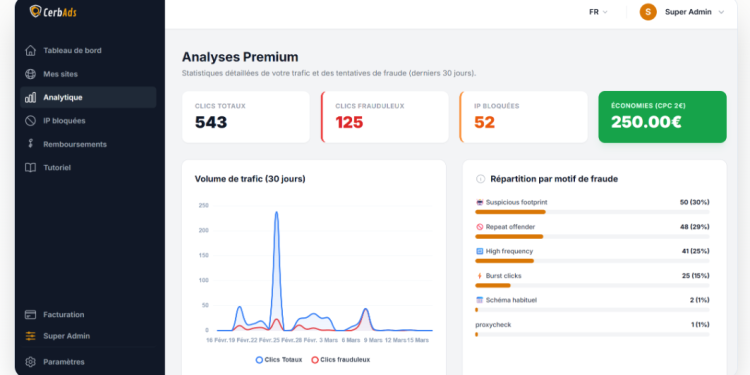This screenshot has width=750, height=375.
Task: Click the Paramètres gear icon
Action: [x=30, y=362]
